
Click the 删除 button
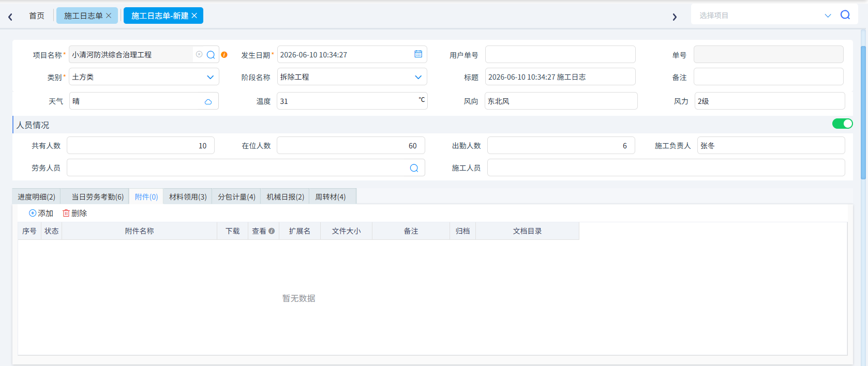point(75,213)
